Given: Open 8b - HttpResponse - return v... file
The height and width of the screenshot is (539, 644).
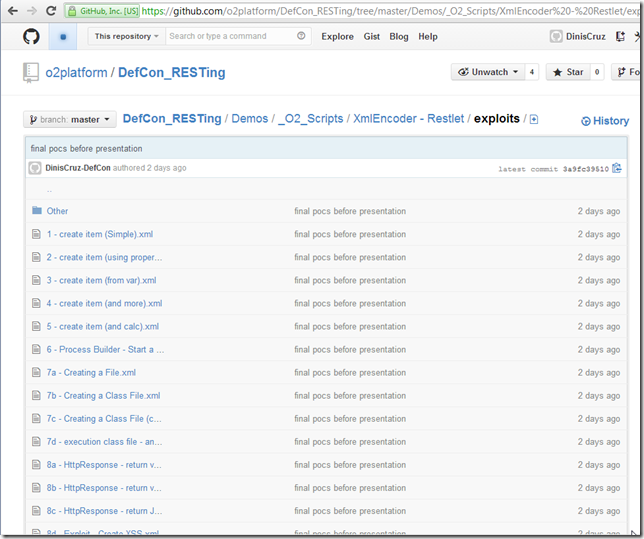Looking at the screenshot, I should tap(104, 488).
